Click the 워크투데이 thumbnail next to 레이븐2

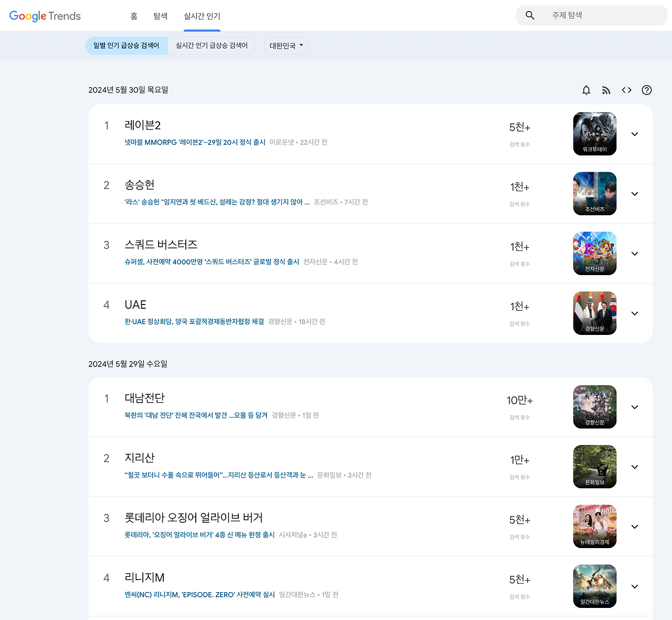coord(594,134)
